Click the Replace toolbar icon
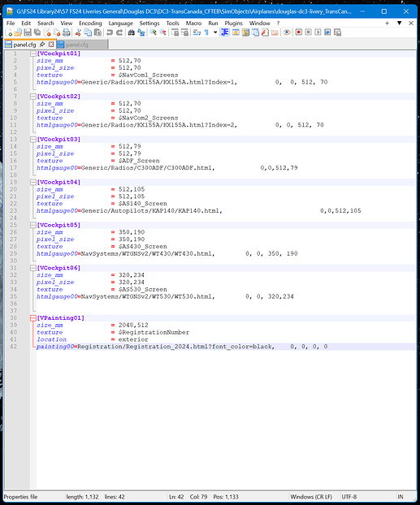This screenshot has height=505, width=420. 141,32
